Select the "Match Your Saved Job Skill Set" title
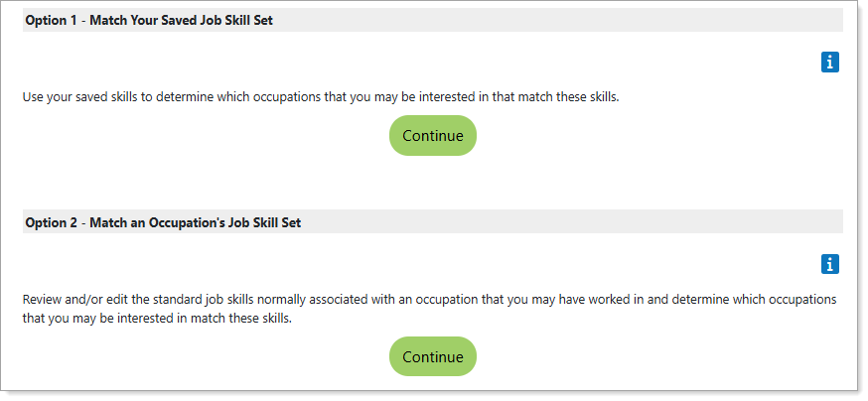Screen dimensions: 868x401 tap(181, 20)
